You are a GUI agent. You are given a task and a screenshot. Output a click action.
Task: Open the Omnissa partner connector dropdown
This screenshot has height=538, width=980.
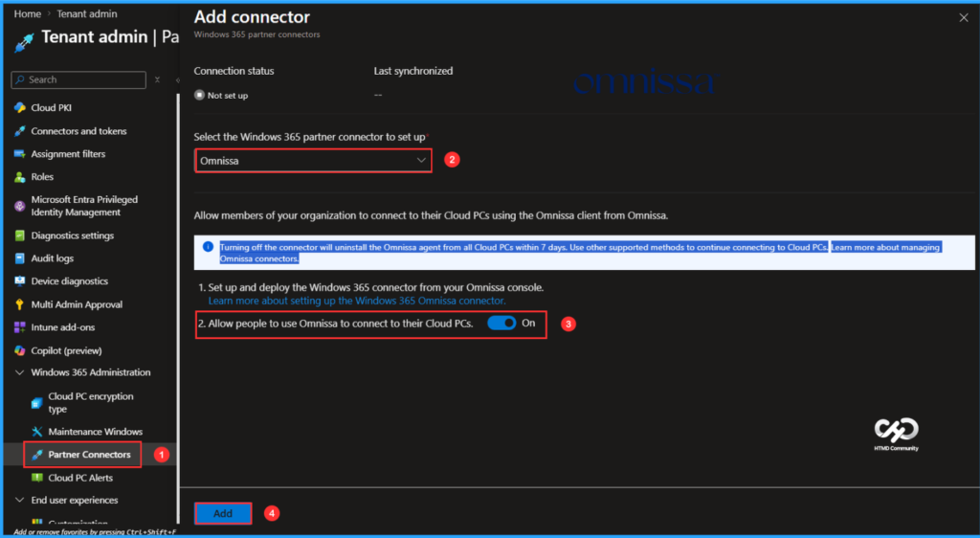pos(313,161)
